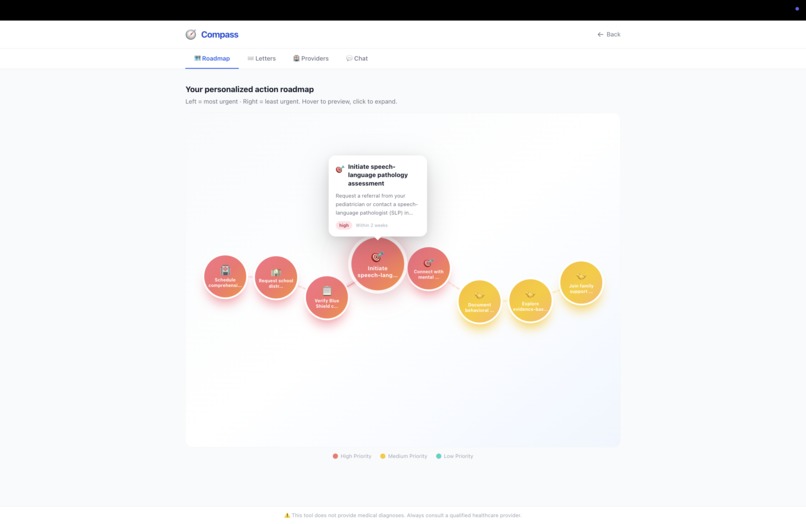Click the tooltip description starting 'Request a referral'

pos(377,204)
